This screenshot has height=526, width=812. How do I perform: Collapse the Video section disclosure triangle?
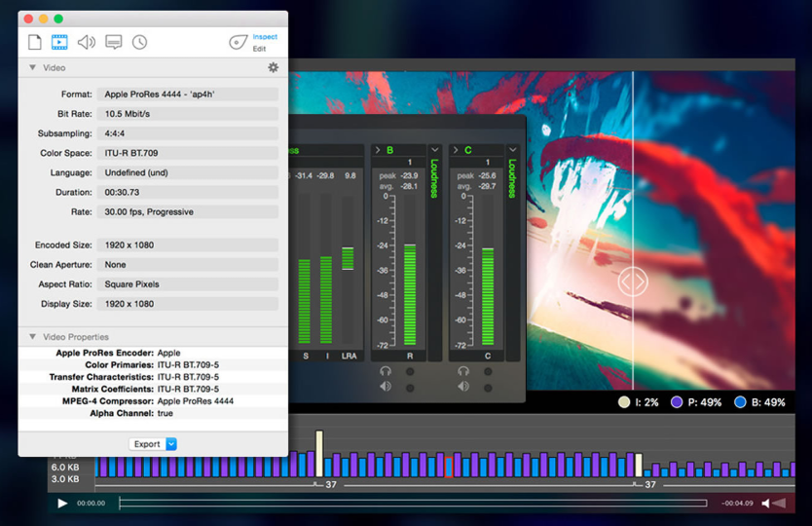click(32, 68)
